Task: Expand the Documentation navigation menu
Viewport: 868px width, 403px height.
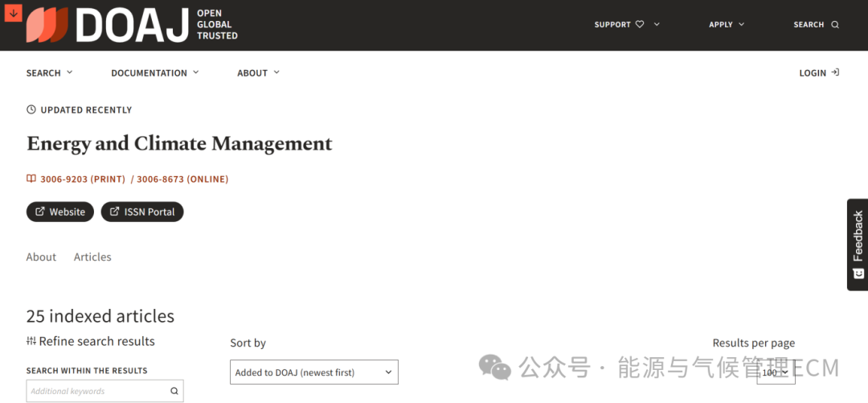Action: coord(154,72)
